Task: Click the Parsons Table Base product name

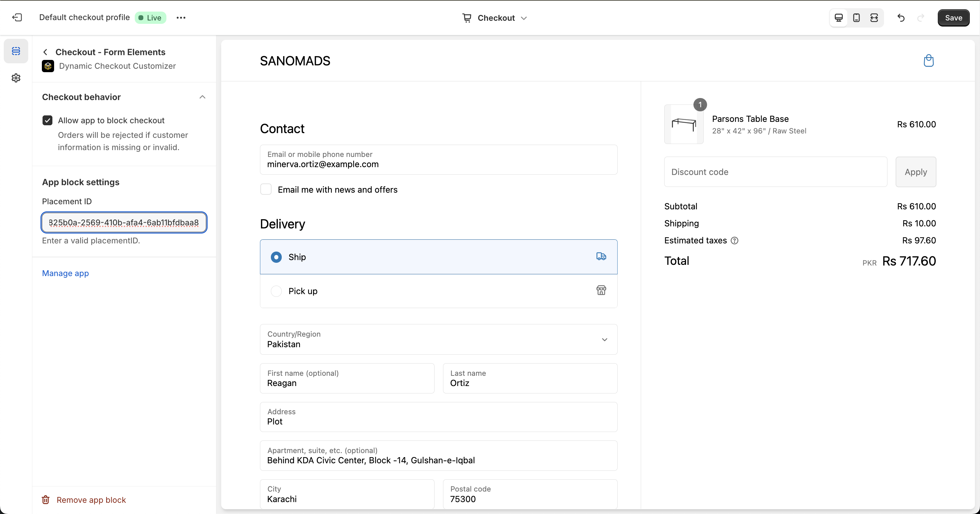Action: [x=750, y=119]
